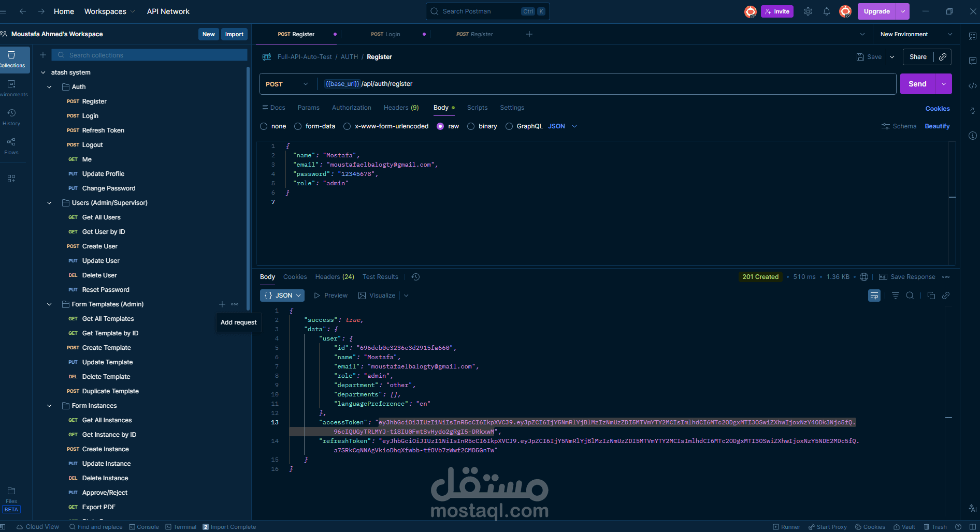Click the Upgrade button
Screen dimensions: 980x532
tap(877, 11)
